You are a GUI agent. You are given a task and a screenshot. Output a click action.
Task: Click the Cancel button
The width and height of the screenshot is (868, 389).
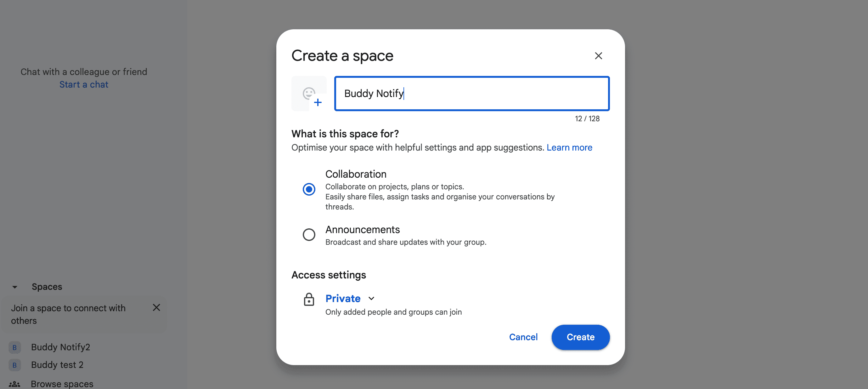tap(523, 337)
